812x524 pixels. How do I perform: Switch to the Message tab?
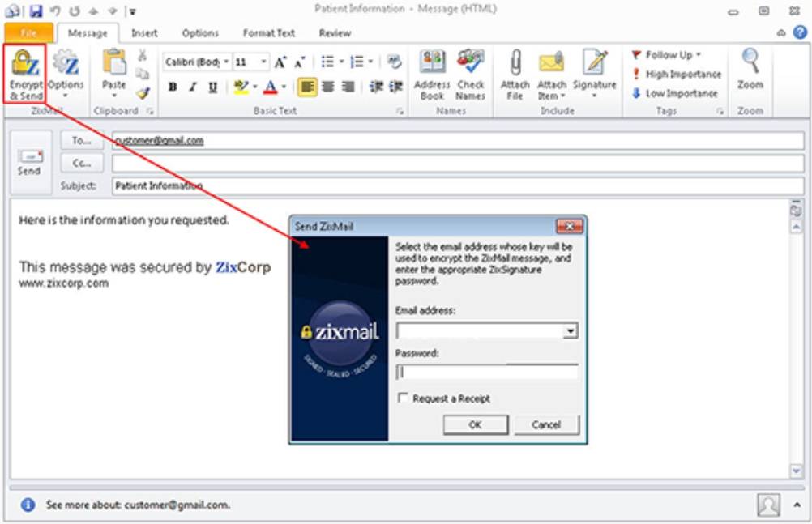tap(88, 33)
